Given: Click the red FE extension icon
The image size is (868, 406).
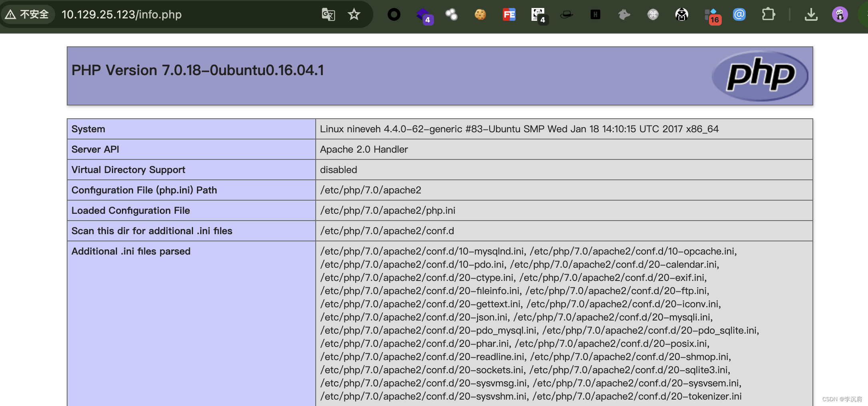Looking at the screenshot, I should pos(509,15).
